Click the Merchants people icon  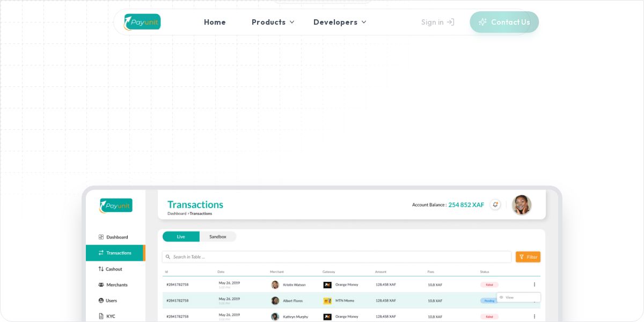click(101, 284)
